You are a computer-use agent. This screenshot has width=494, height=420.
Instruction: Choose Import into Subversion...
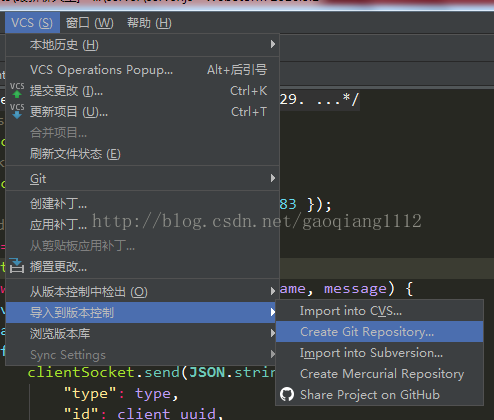(x=379, y=353)
